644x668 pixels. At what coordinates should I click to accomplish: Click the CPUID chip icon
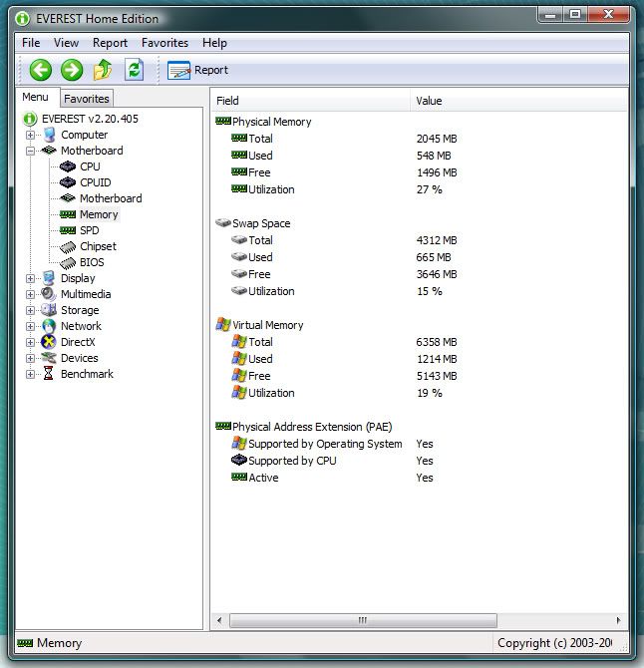(x=68, y=182)
